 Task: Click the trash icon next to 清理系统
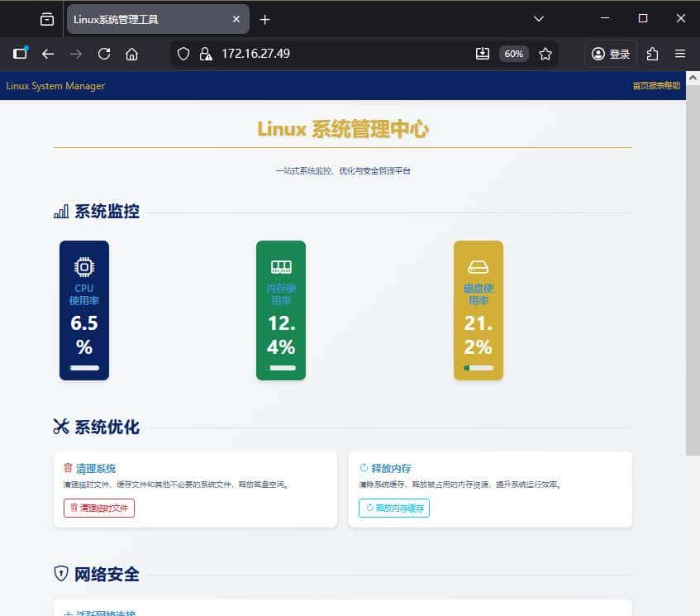pyautogui.click(x=68, y=467)
